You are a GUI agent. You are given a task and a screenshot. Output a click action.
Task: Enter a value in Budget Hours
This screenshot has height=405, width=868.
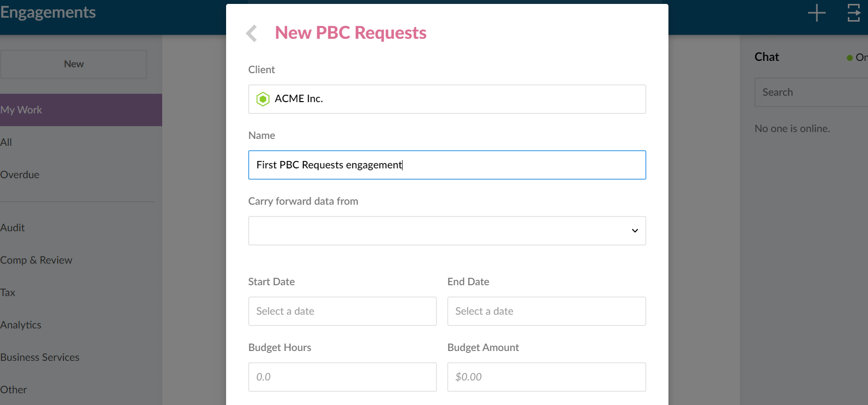[342, 377]
